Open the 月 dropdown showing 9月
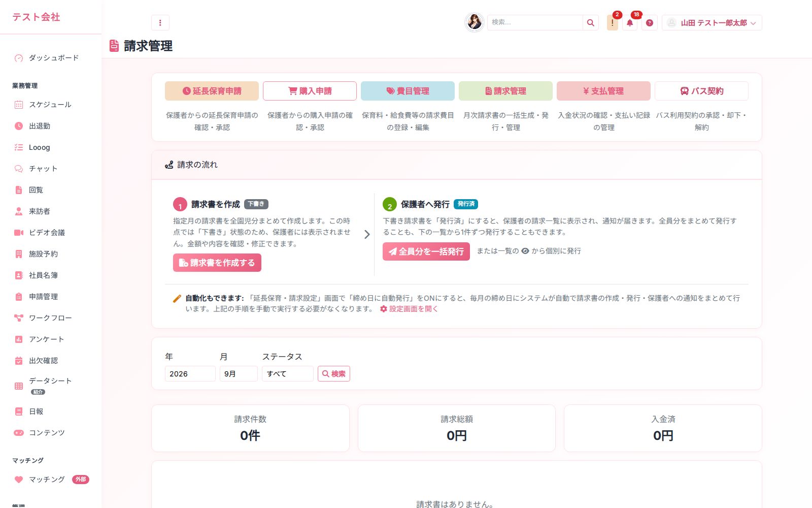Image resolution: width=812 pixels, height=508 pixels. coord(239,374)
